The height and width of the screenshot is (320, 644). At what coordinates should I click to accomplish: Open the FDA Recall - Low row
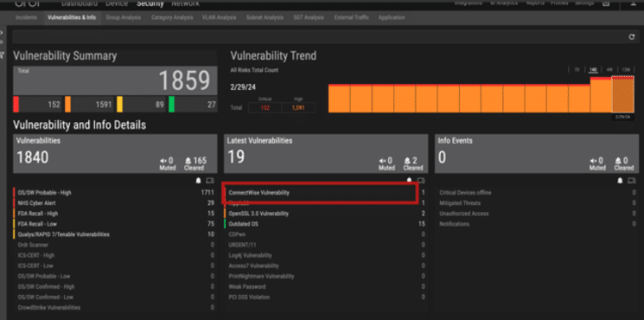[x=114, y=224]
